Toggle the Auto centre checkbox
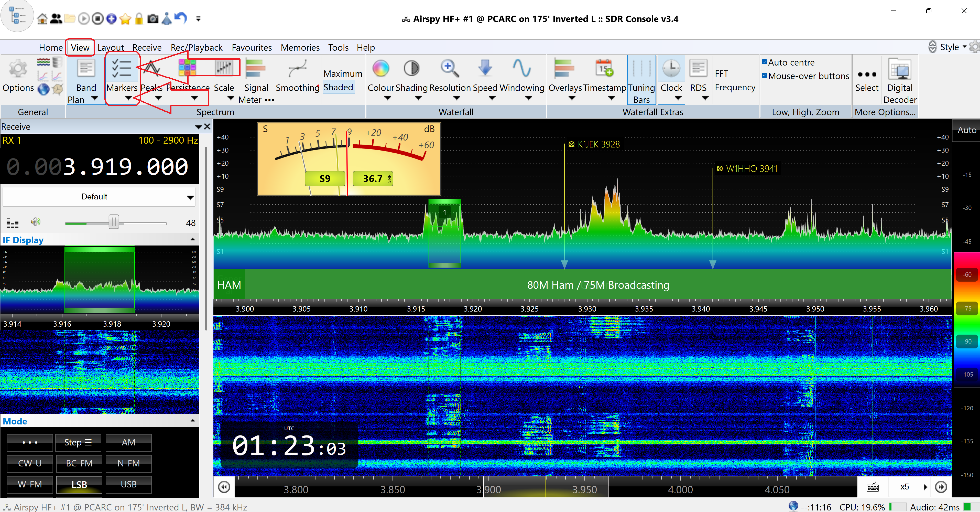This screenshot has height=512, width=980. tap(764, 62)
